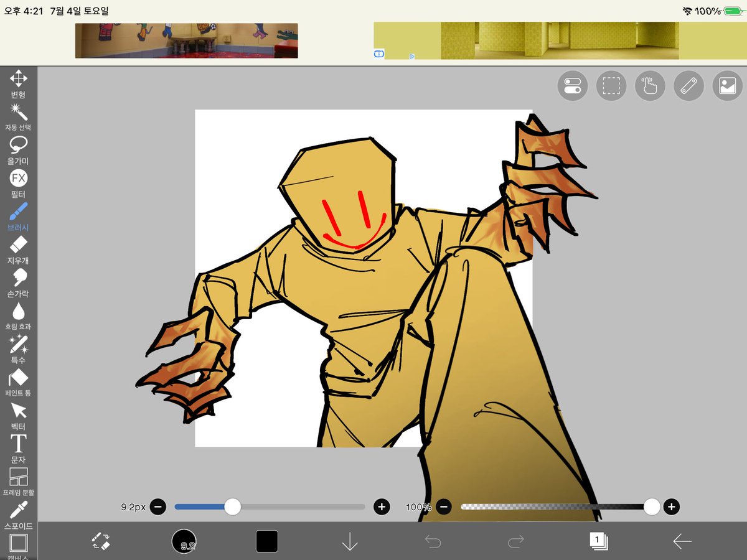The height and width of the screenshot is (560, 747).
Task: Select the Transform (변형) tool
Action: (19, 85)
